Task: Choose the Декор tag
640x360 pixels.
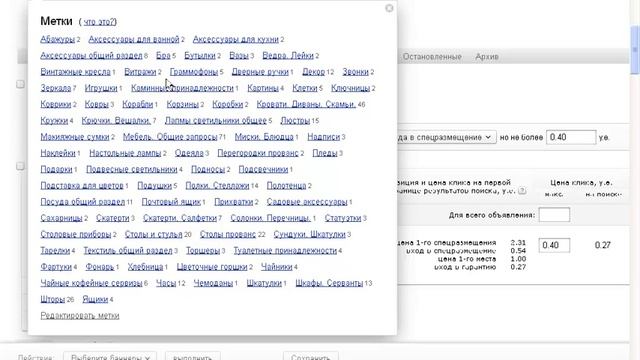Action: [x=313, y=72]
